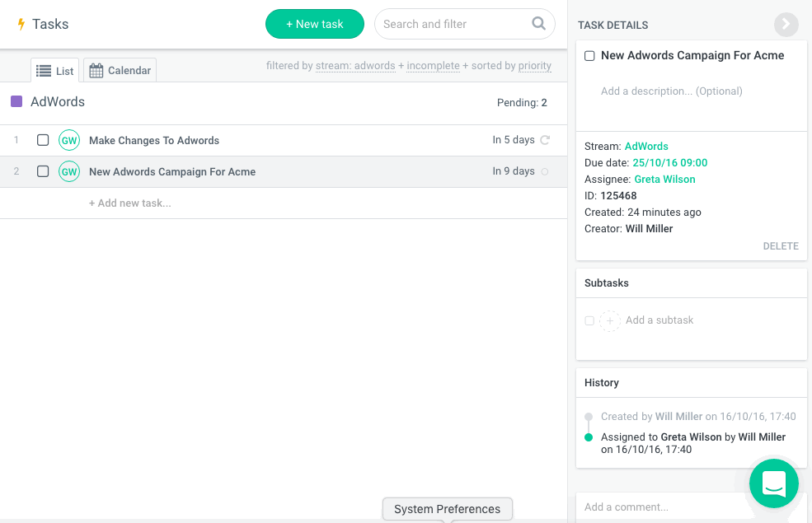This screenshot has width=812, height=523.
Task: Click GW avatar on New Adwords Campaign
Action: (x=69, y=172)
